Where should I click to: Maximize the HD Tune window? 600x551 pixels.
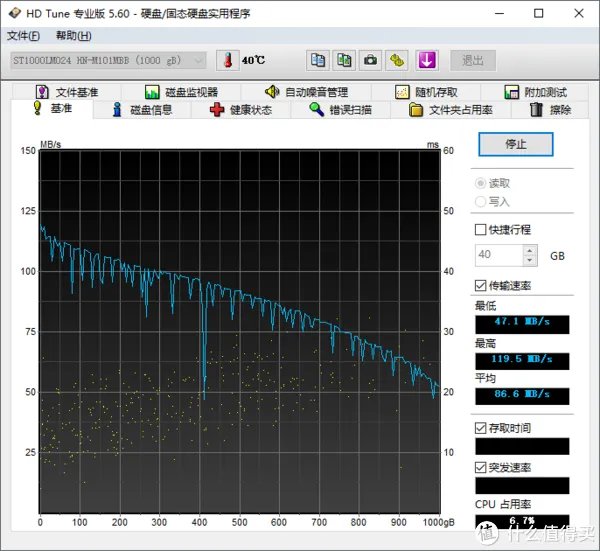538,13
